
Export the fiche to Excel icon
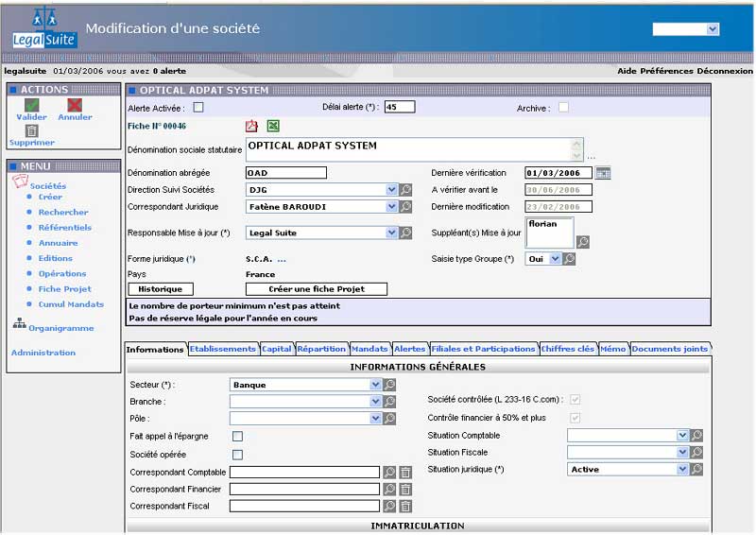pyautogui.click(x=273, y=126)
